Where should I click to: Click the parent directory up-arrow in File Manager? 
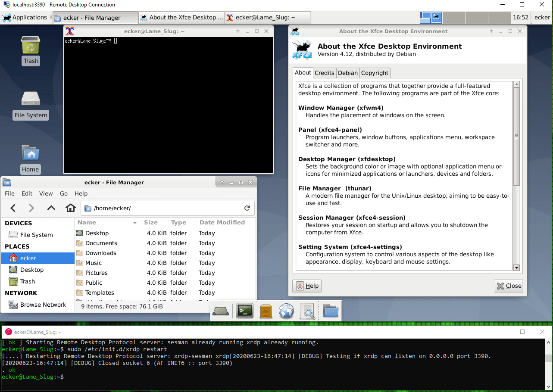(51, 208)
